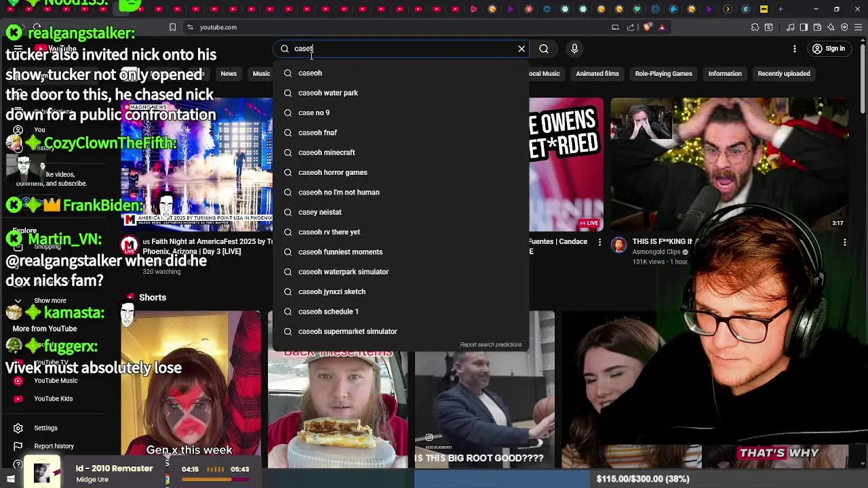Open the Leo AI sparkle icon
The image size is (868, 488).
[831, 27]
